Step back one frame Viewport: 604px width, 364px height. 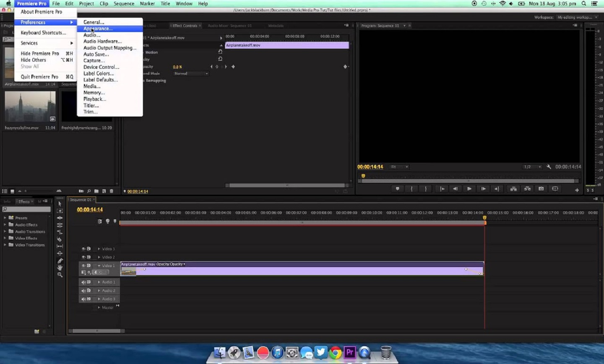(455, 189)
